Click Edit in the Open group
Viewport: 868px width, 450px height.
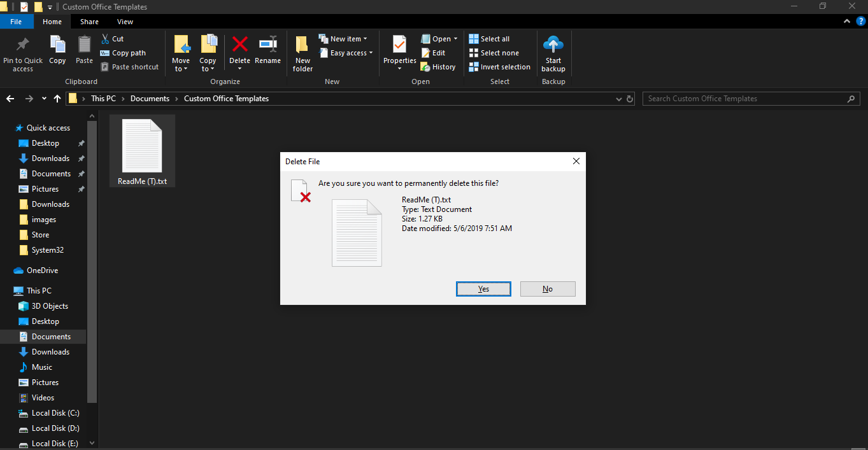pyautogui.click(x=433, y=53)
